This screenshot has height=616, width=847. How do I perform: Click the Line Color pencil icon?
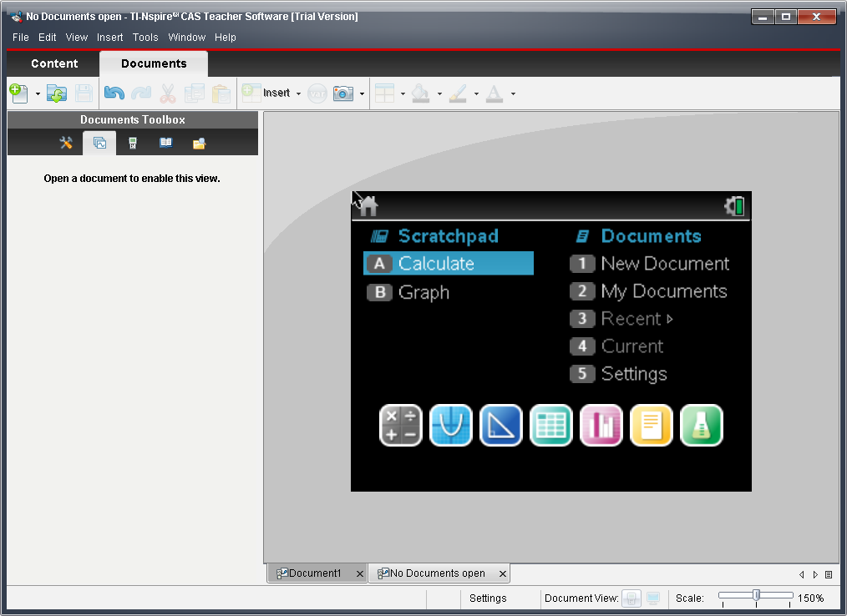[458, 93]
